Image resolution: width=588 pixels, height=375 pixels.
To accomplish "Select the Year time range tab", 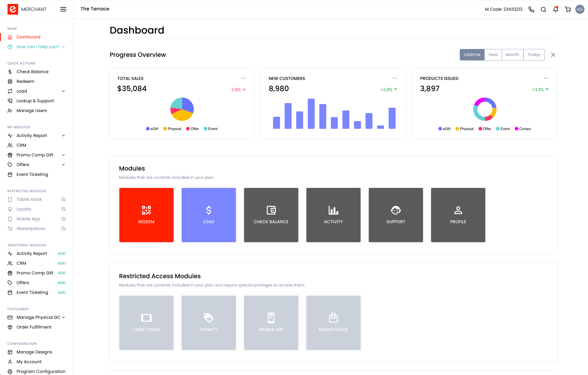I will click(x=493, y=55).
